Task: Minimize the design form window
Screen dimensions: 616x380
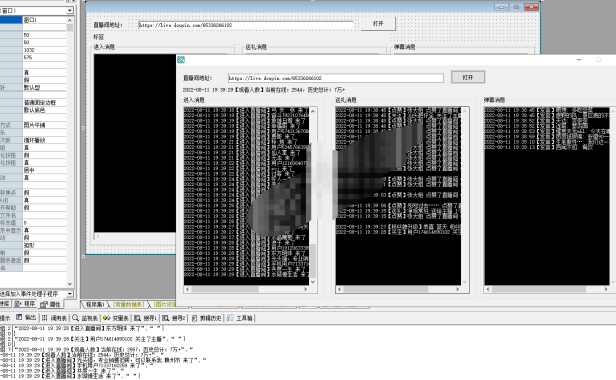Action: click(x=502, y=7)
